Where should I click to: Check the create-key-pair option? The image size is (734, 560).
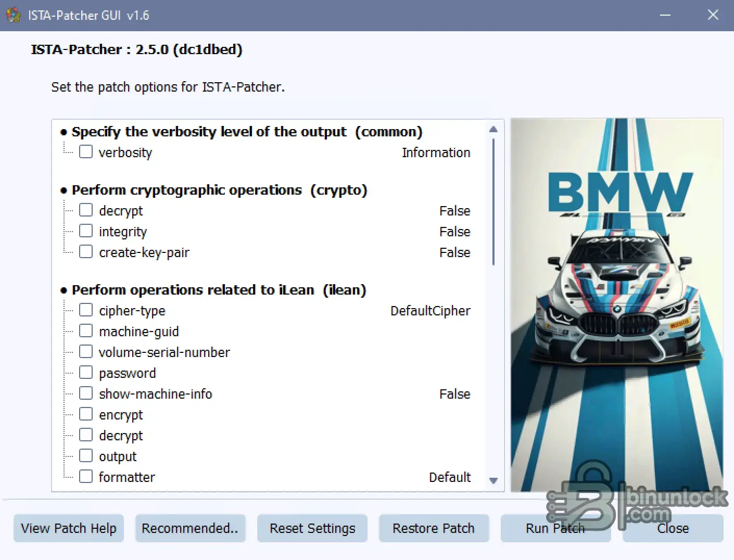point(86,251)
